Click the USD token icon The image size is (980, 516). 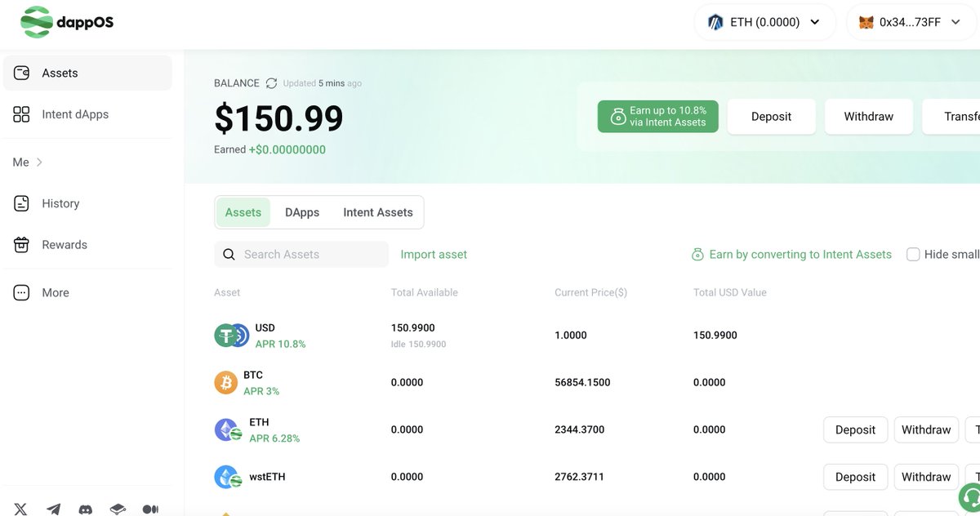point(231,336)
